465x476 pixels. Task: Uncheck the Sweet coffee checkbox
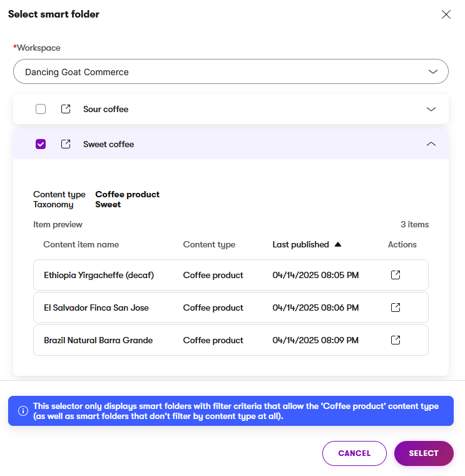point(41,144)
